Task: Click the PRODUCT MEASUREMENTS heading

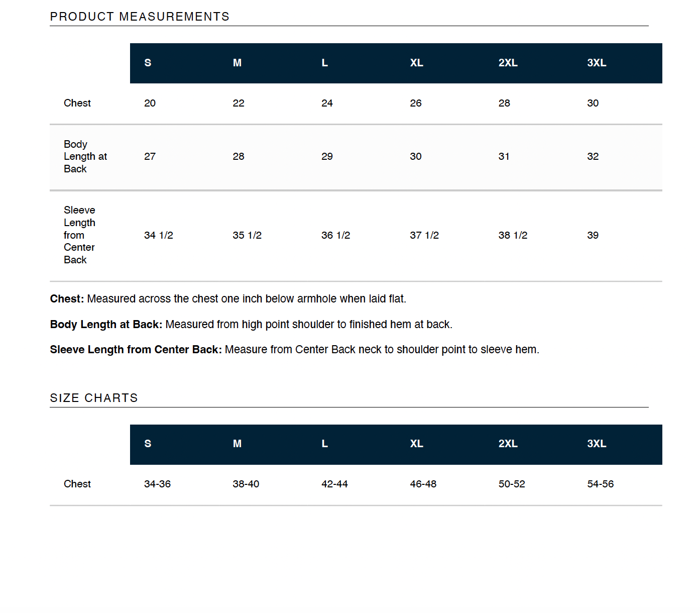Action: point(140,17)
